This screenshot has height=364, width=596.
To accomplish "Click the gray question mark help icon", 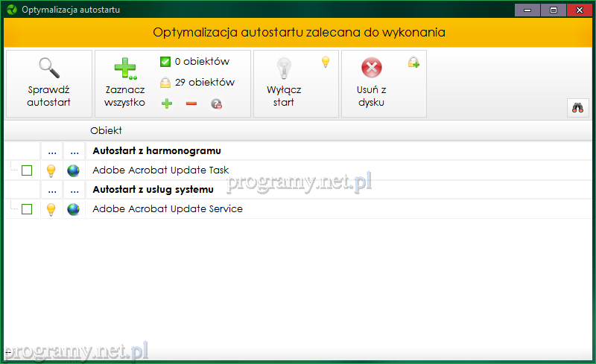I will pyautogui.click(x=216, y=104).
